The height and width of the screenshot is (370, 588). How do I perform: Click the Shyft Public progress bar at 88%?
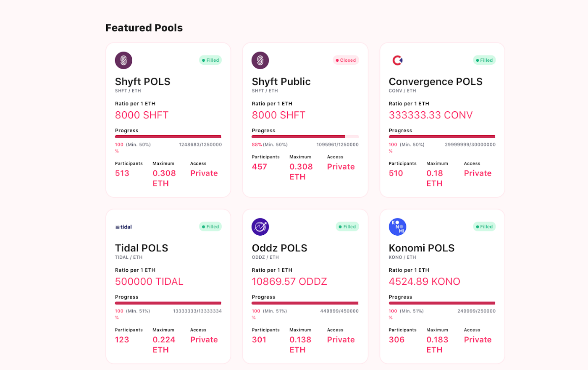(305, 136)
